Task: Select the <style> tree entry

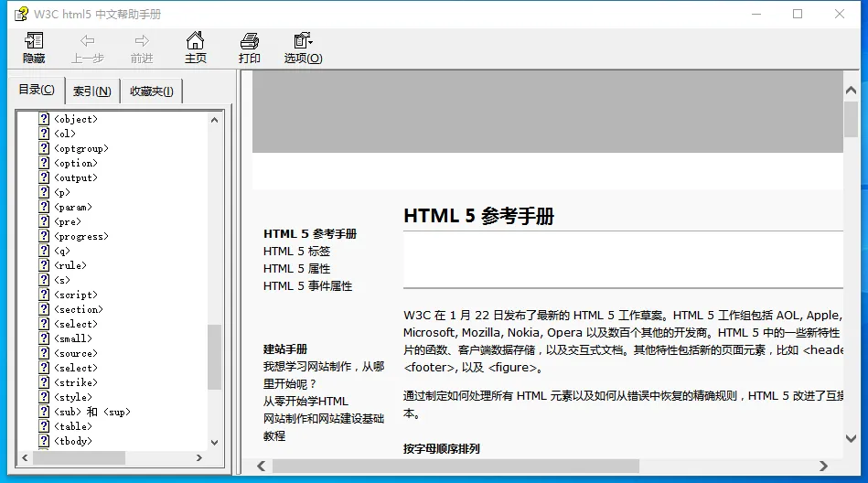Action: 73,397
